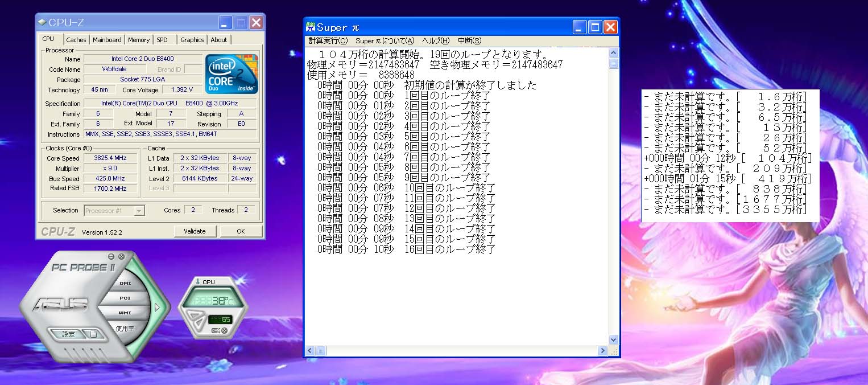This screenshot has height=385, width=868.
Task: Click the Super π window title icon
Action: [x=311, y=27]
